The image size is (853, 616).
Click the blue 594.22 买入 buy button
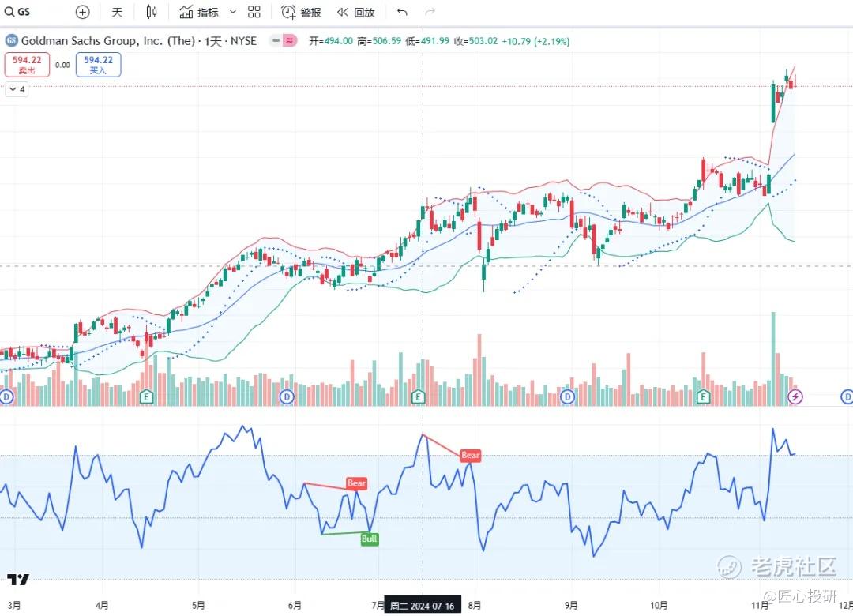(99, 65)
